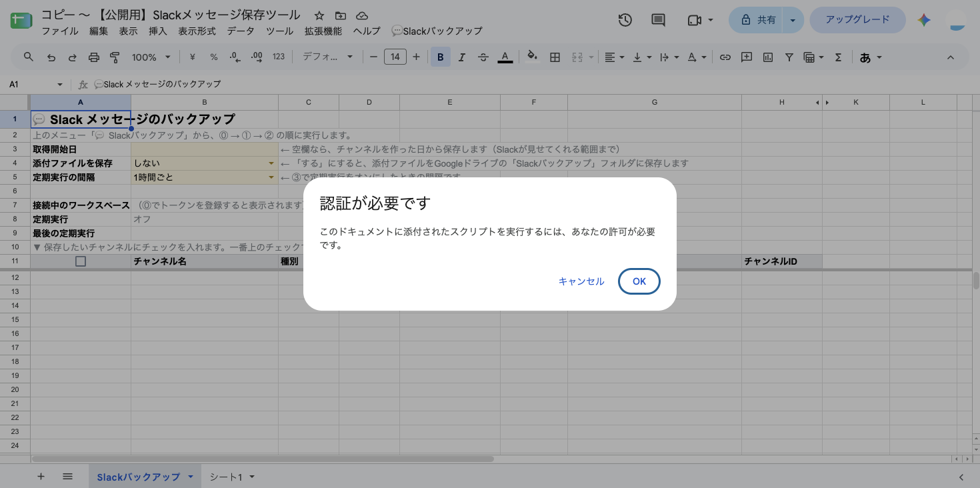Click the text color button

click(x=505, y=57)
